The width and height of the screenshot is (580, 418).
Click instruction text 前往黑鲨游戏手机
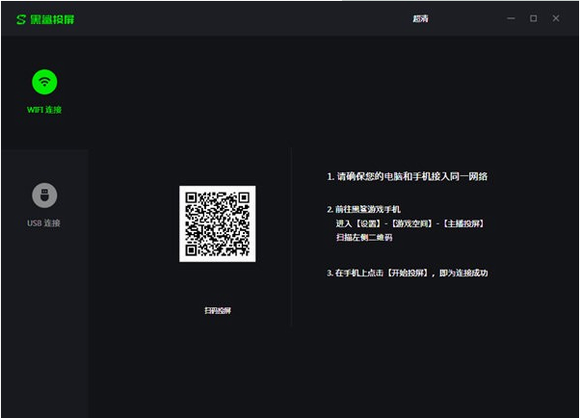(368, 209)
